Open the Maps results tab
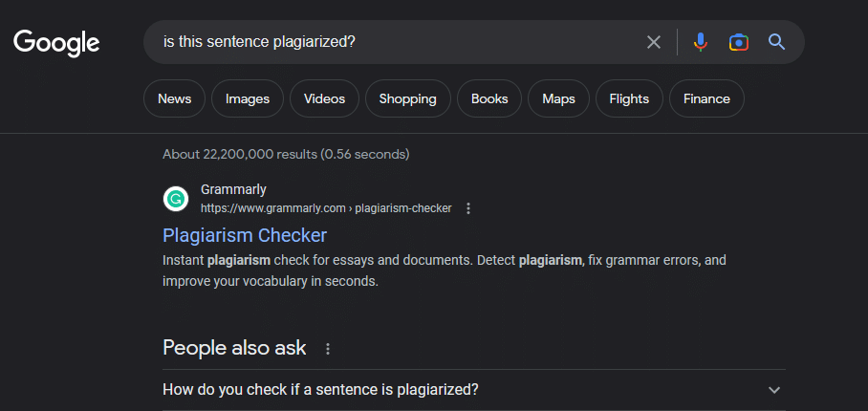The width and height of the screenshot is (868, 411). (x=558, y=98)
